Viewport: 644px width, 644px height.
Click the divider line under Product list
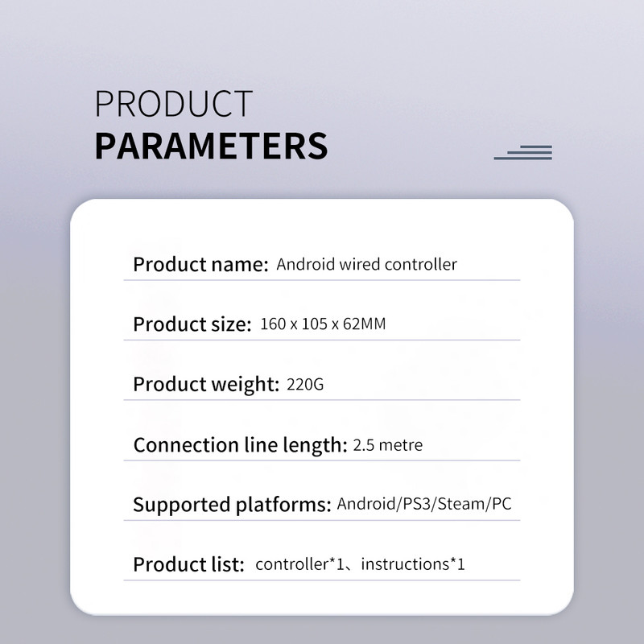coord(322,580)
